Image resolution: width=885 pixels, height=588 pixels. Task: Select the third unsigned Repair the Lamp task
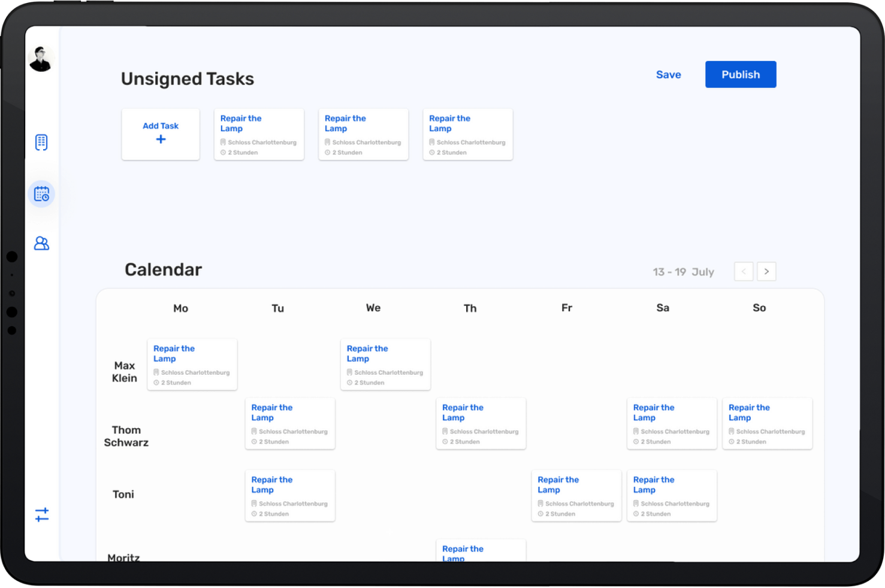tap(467, 135)
